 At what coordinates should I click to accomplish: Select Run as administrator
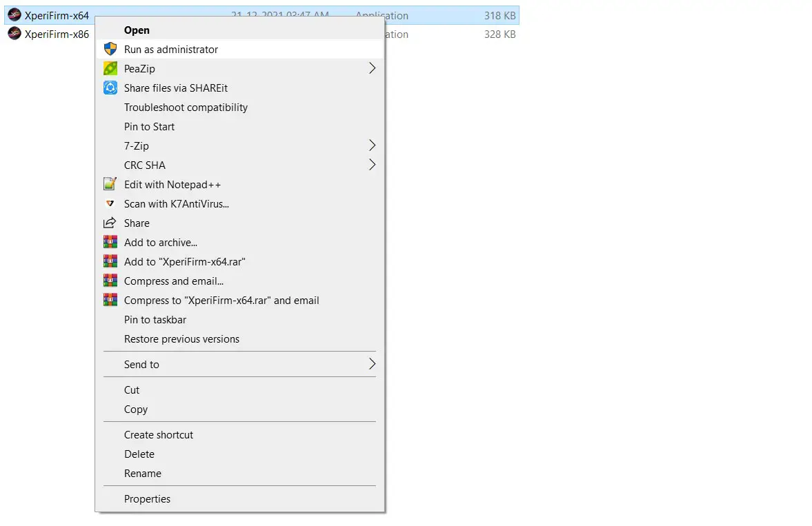click(x=240, y=49)
